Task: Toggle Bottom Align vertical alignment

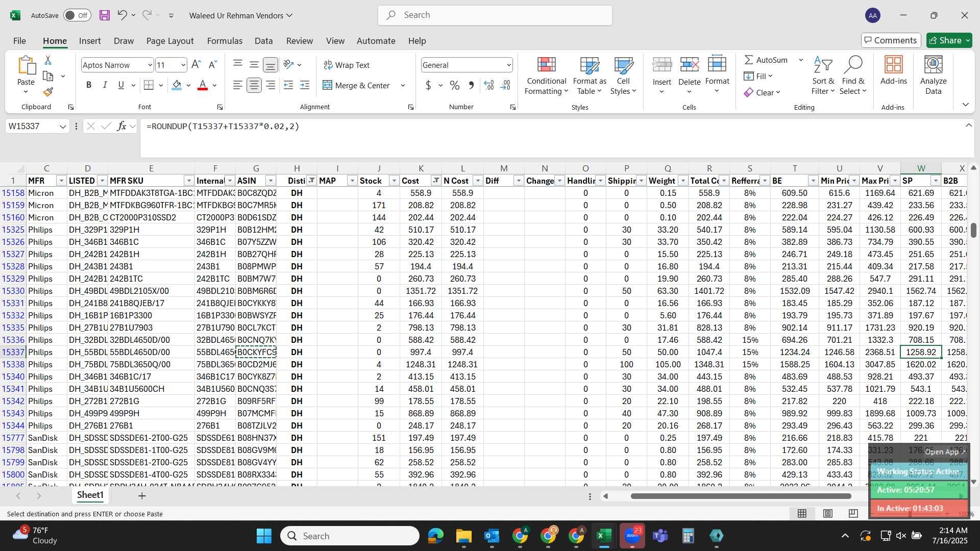Action: point(270,64)
